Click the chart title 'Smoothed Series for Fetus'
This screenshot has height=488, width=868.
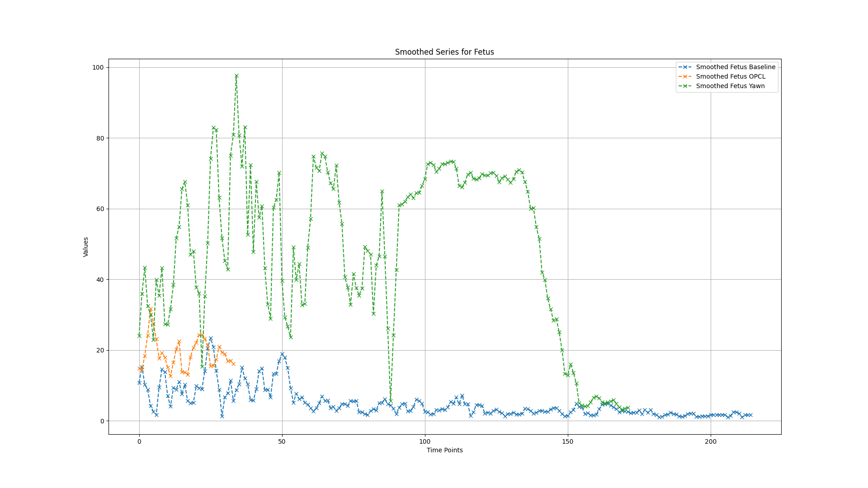(444, 52)
